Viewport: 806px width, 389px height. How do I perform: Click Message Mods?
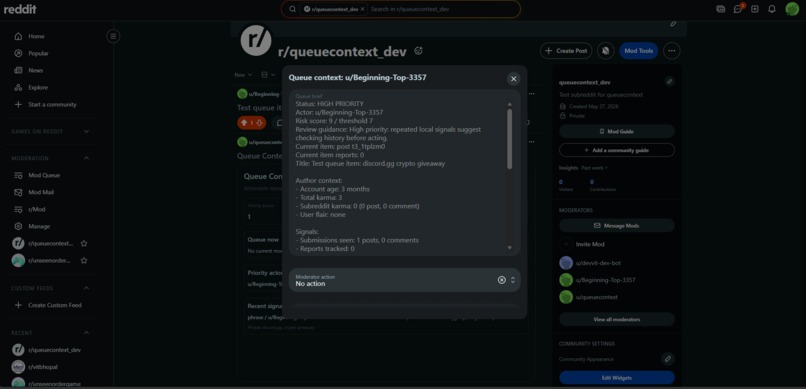point(617,226)
